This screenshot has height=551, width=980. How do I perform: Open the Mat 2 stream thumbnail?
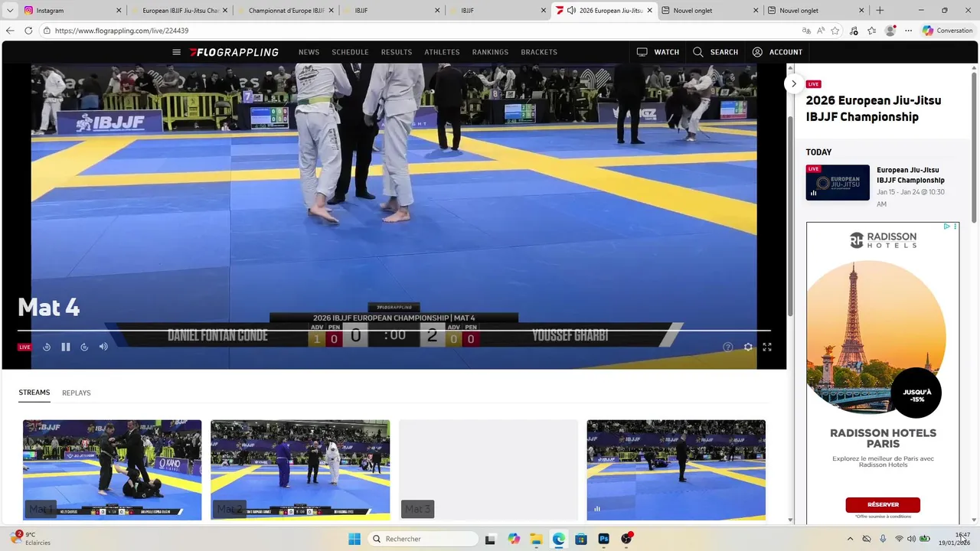(300, 470)
